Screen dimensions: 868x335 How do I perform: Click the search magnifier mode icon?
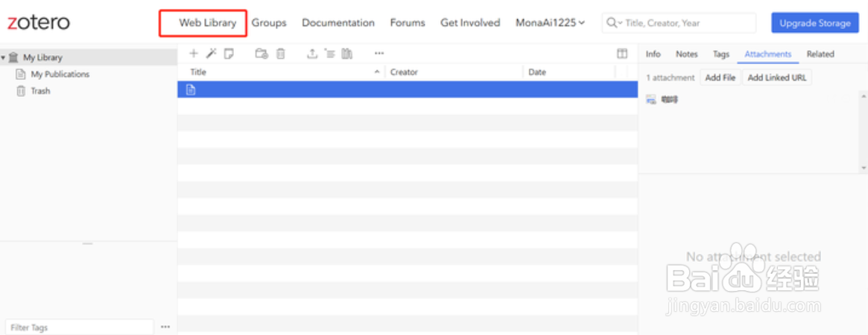[614, 22]
